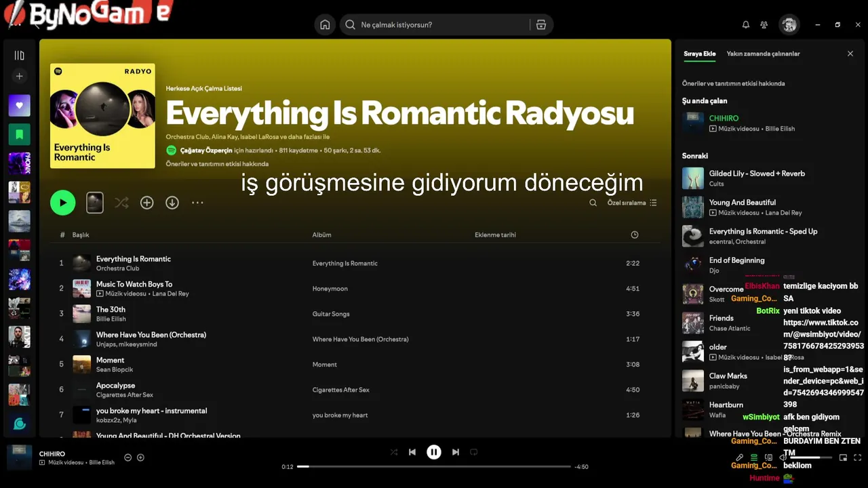
Task: Close the queue panel X
Action: [850, 54]
